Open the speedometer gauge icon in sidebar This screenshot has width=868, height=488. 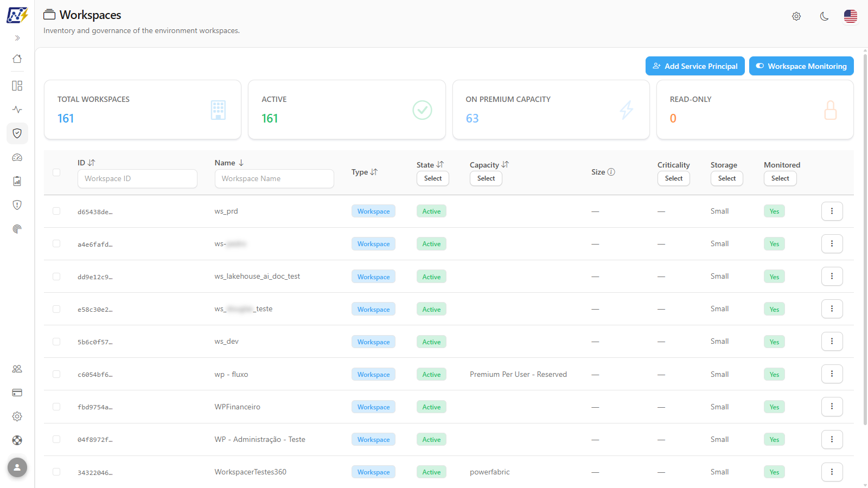coord(17,157)
